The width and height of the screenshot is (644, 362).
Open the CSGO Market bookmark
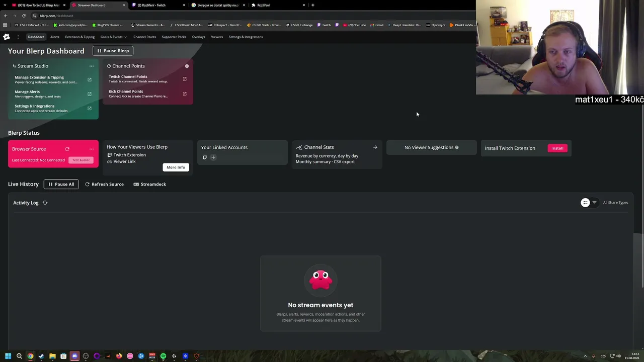32,25
